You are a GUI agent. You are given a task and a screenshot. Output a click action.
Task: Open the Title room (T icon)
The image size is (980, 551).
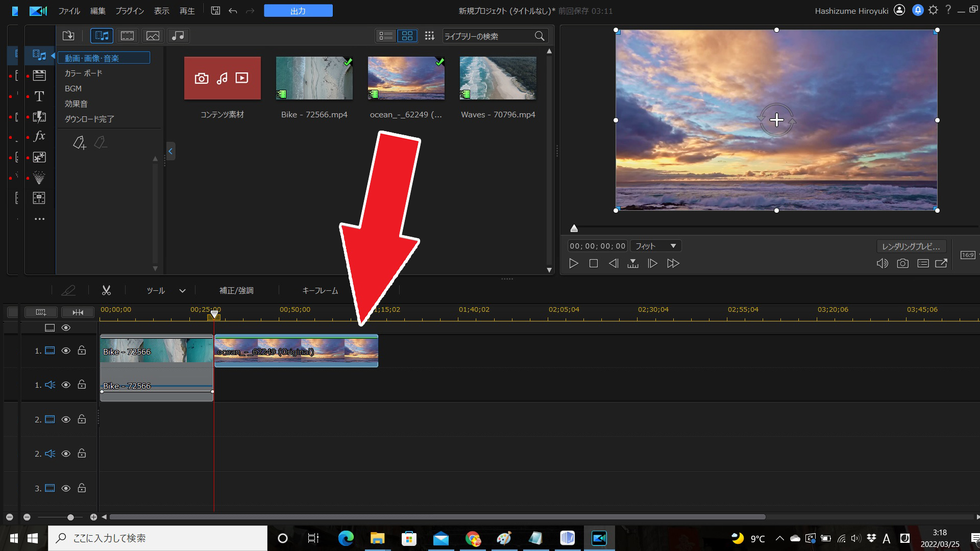click(39, 96)
